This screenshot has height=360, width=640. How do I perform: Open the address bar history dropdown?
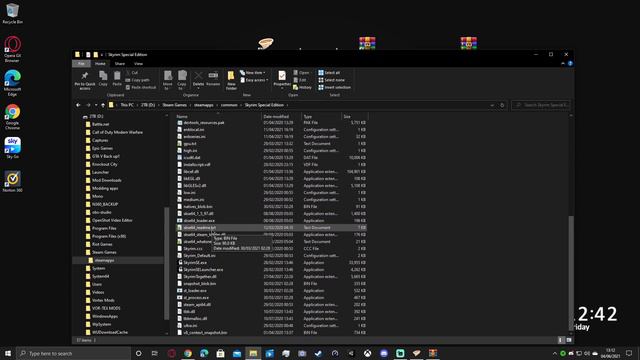[x=492, y=105]
